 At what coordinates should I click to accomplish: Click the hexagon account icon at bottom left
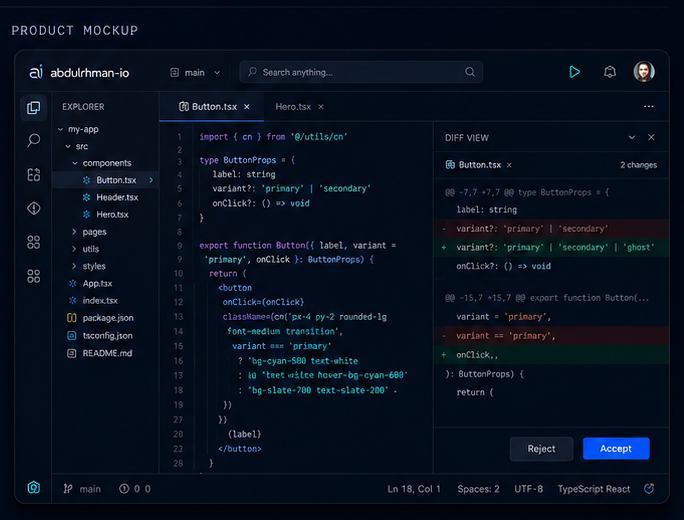tap(34, 487)
